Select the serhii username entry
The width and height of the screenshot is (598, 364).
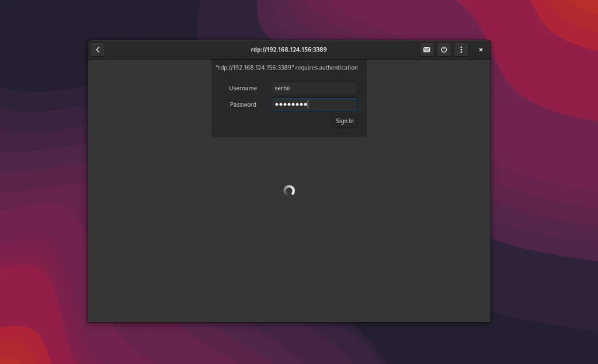(x=314, y=87)
